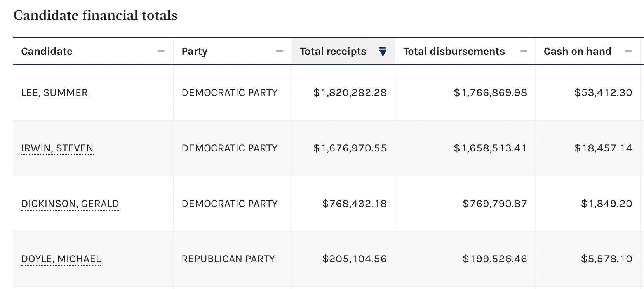Screen dimensions: 644x289
Task: Select Summer Lee's total receipts amount
Action: [350, 93]
